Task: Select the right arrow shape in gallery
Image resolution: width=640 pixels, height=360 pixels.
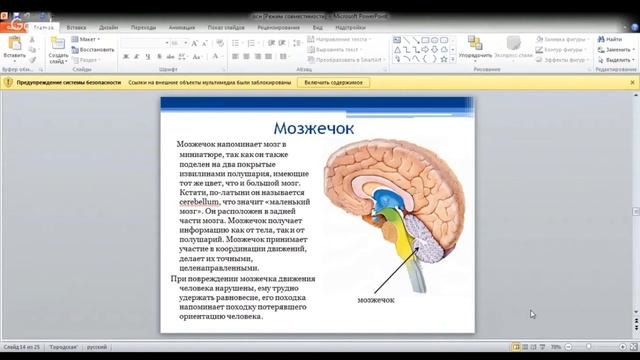Action: click(425, 49)
